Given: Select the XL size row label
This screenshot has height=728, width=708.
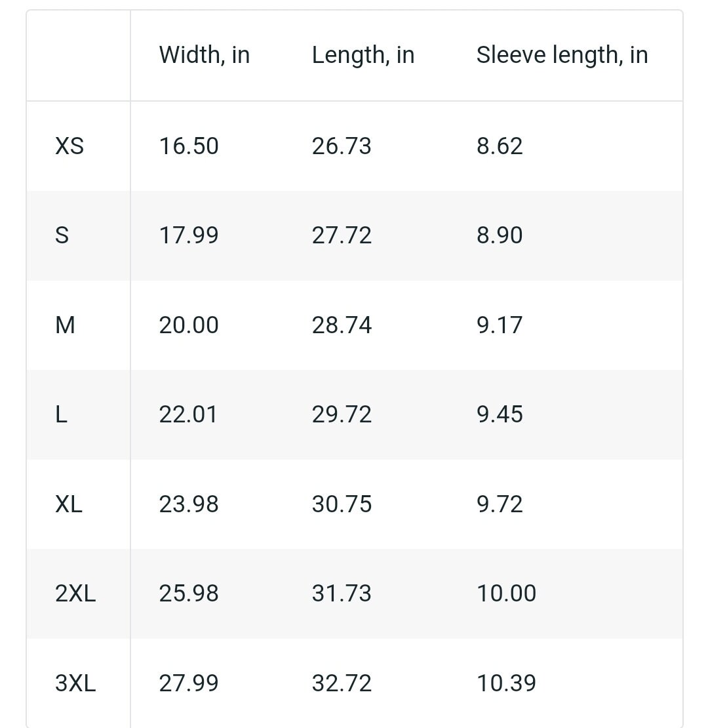Looking at the screenshot, I should tap(69, 504).
